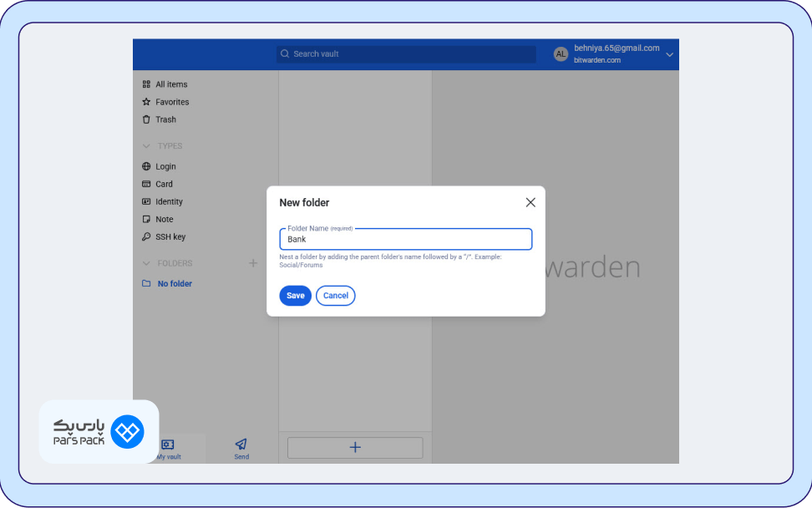Filter by Card type icon
The height and width of the screenshot is (508, 812).
pos(147,185)
